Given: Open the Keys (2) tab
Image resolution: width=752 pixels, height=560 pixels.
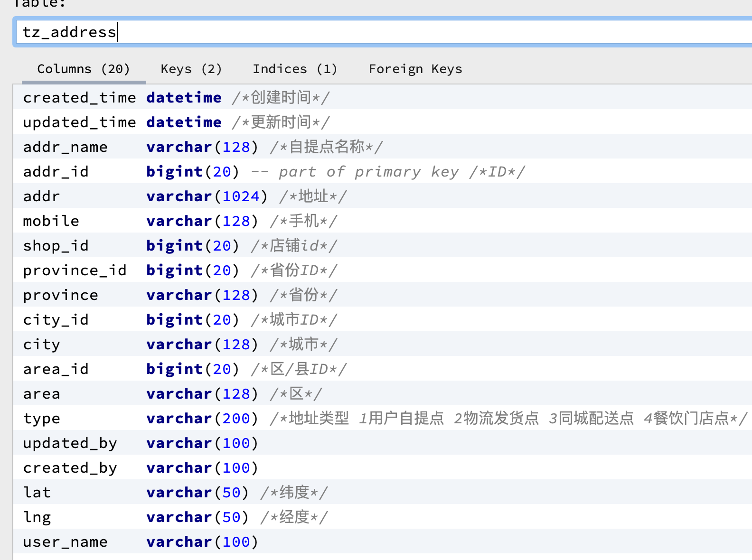Looking at the screenshot, I should point(191,69).
